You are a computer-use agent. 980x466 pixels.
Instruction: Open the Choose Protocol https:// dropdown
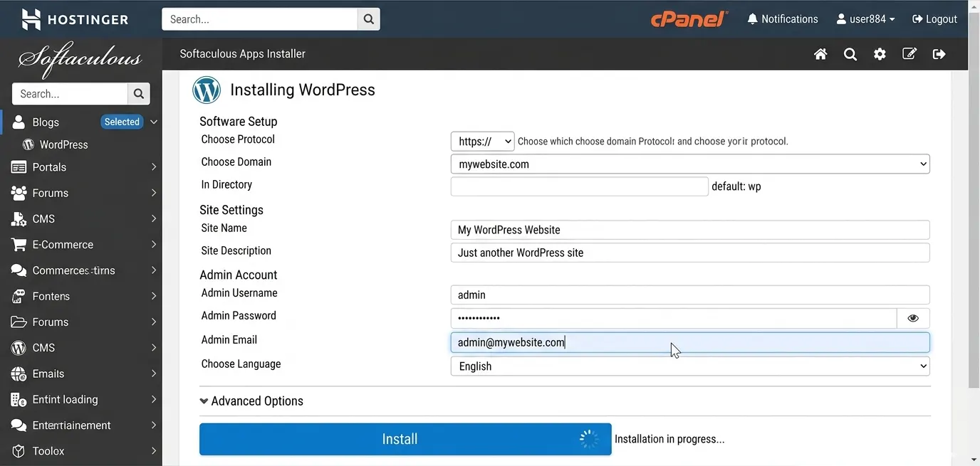(482, 142)
